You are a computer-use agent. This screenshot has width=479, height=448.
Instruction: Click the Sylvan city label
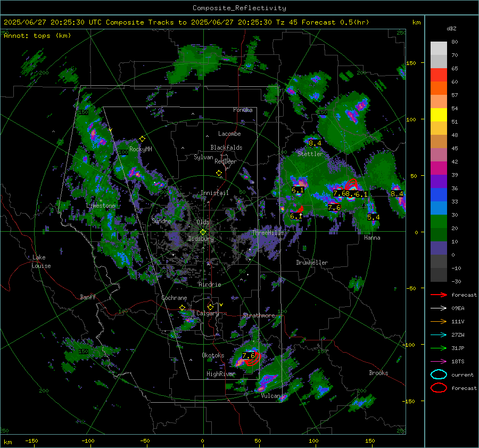point(203,157)
